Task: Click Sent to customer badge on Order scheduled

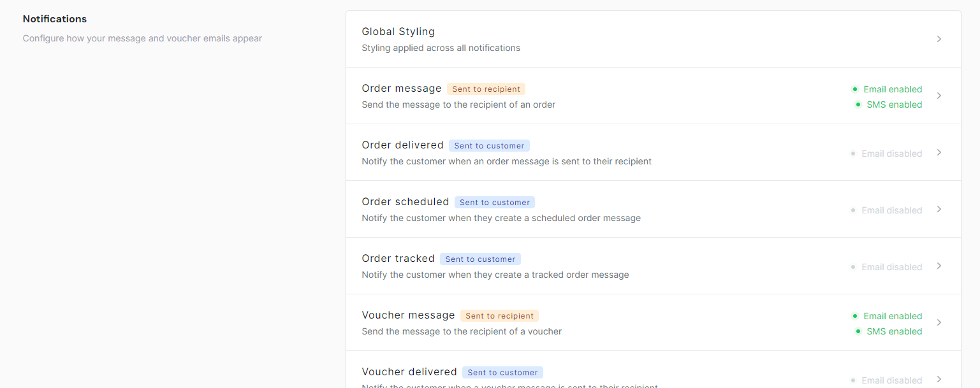Action: click(x=495, y=203)
